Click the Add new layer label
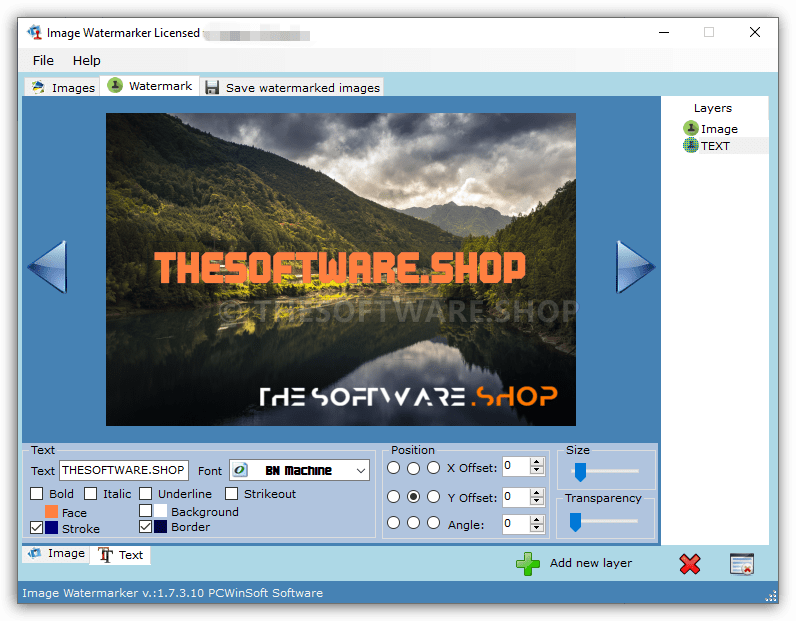 pos(590,563)
